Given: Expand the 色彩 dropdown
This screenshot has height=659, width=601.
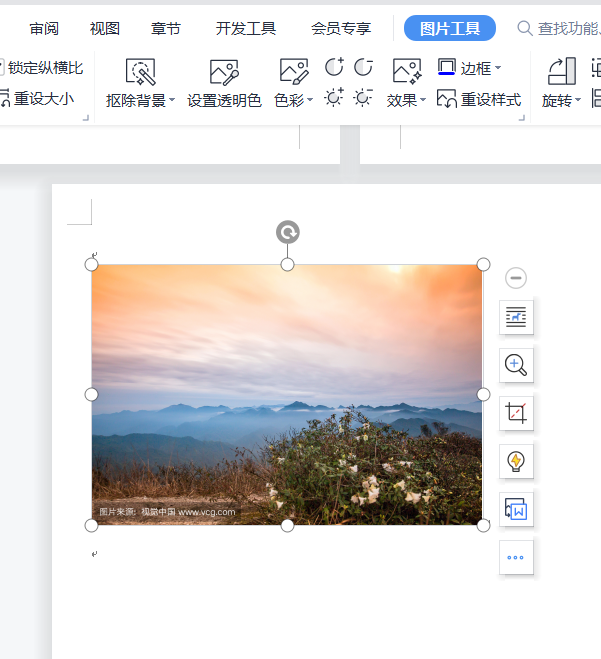Looking at the screenshot, I should point(310,100).
